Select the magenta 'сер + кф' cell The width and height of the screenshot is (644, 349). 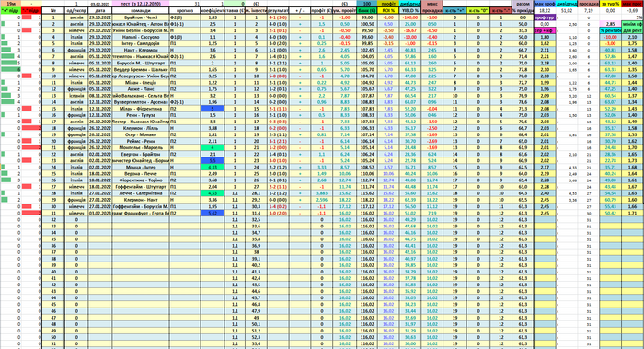coord(545,30)
